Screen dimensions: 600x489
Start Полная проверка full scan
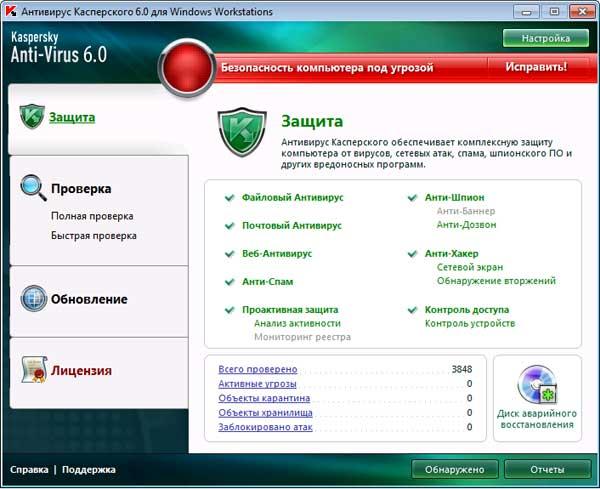click(x=92, y=216)
